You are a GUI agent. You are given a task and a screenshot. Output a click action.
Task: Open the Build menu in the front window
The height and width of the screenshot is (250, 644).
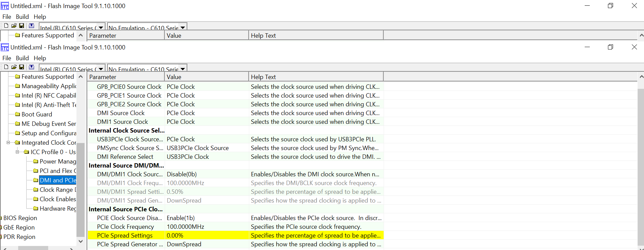pyautogui.click(x=22, y=58)
